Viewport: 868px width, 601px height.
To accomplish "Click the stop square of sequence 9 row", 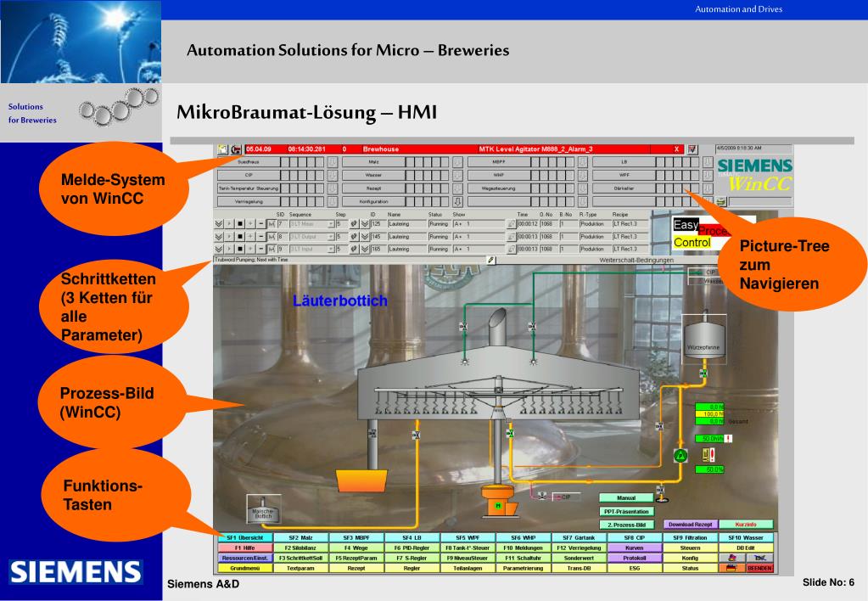I will tap(239, 250).
